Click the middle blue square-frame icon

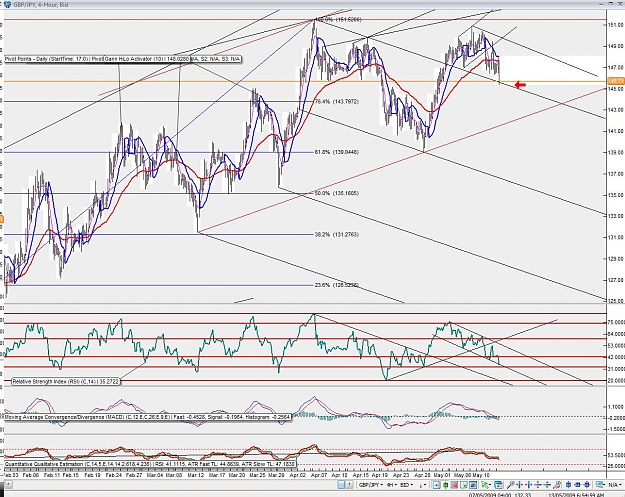coord(578,485)
